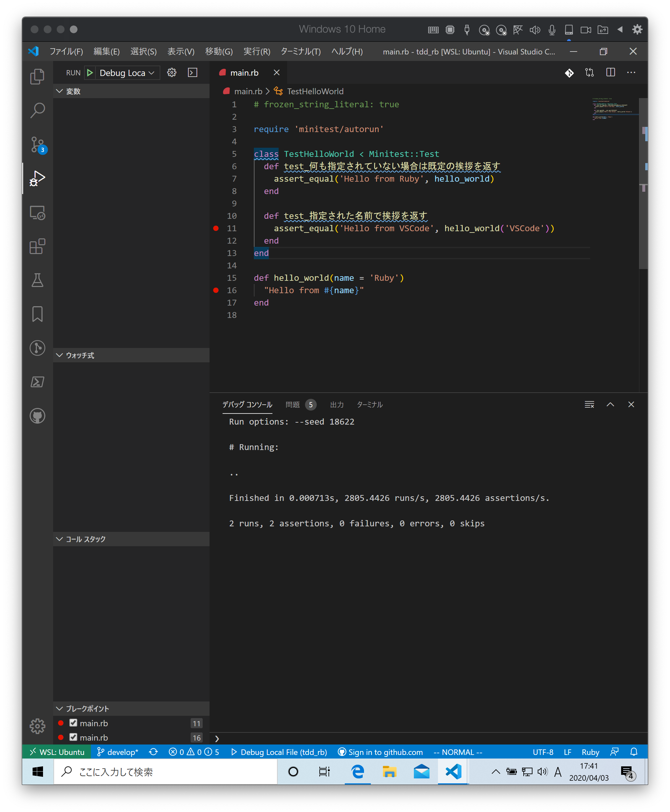Open notifications via the bell icon

coord(634,752)
